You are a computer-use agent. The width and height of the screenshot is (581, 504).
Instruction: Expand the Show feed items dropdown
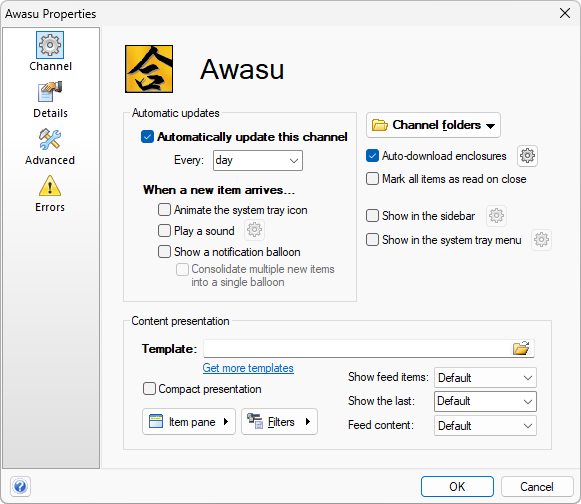pos(485,378)
